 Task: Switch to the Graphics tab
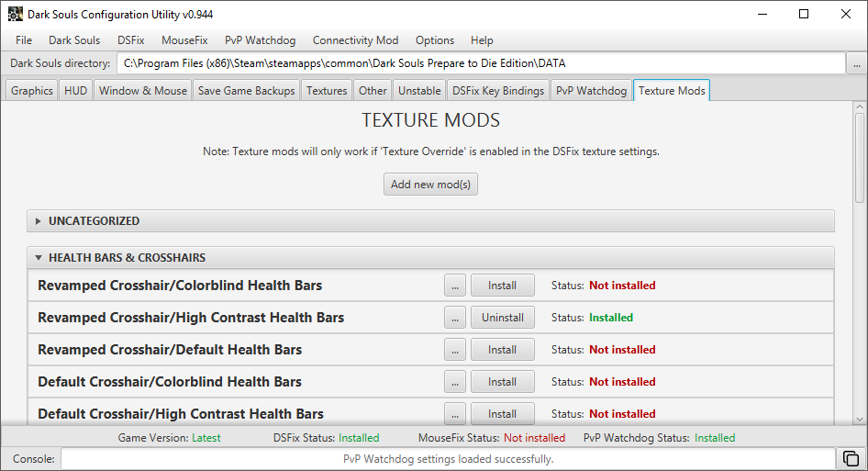[x=31, y=90]
